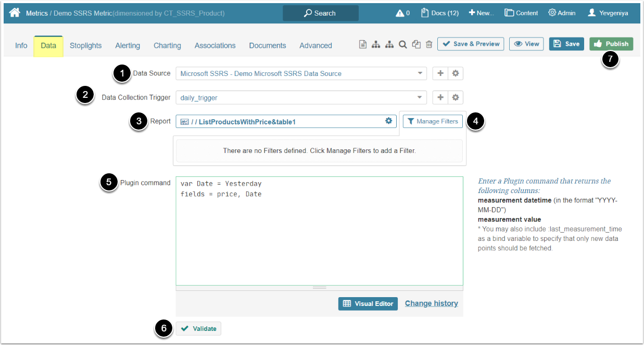Expand the Data Source dropdown
The height and width of the screenshot is (345, 644).
coord(420,73)
